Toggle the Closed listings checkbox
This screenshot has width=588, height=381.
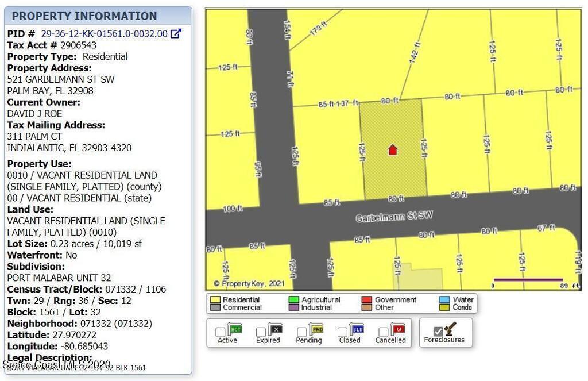(342, 332)
